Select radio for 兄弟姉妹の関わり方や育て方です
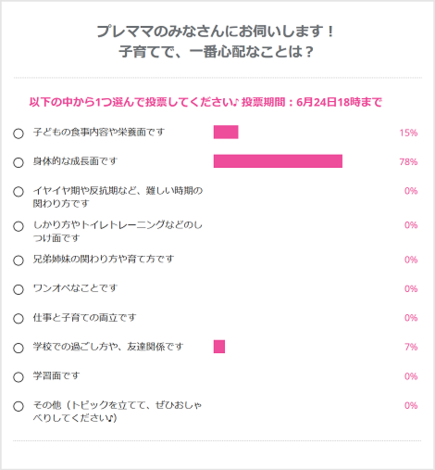 coord(18,260)
